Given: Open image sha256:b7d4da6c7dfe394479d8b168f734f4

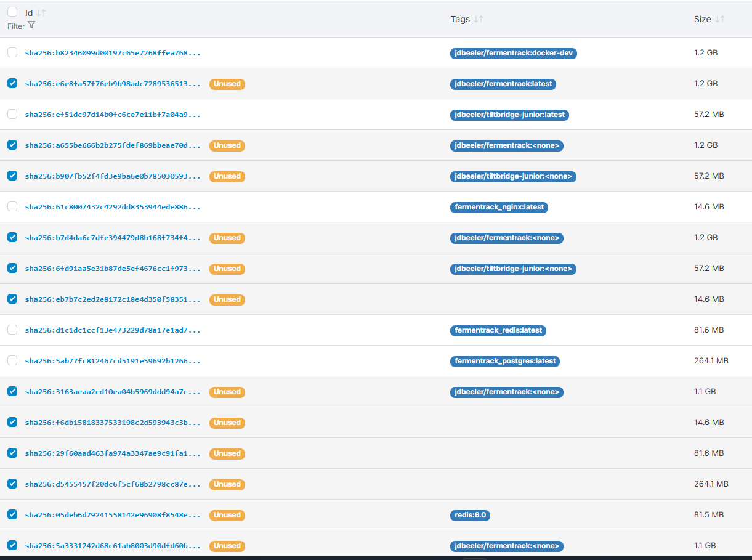Looking at the screenshot, I should (x=113, y=238).
